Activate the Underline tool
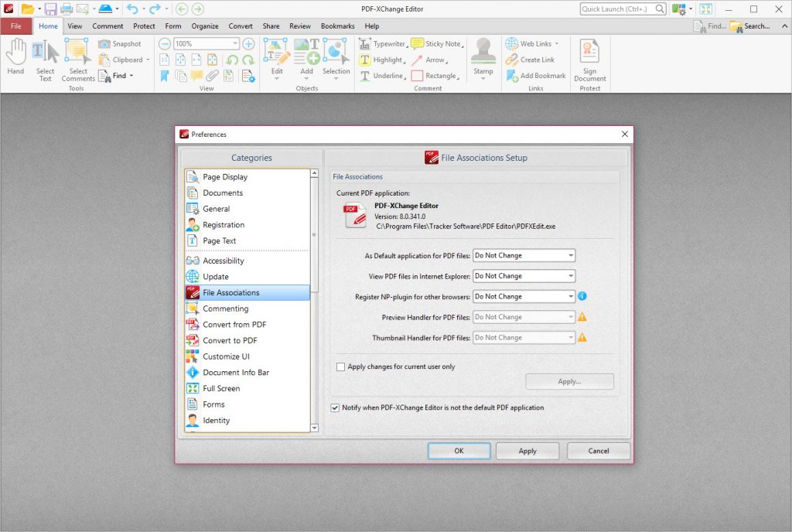This screenshot has width=792, height=532. 382,76
